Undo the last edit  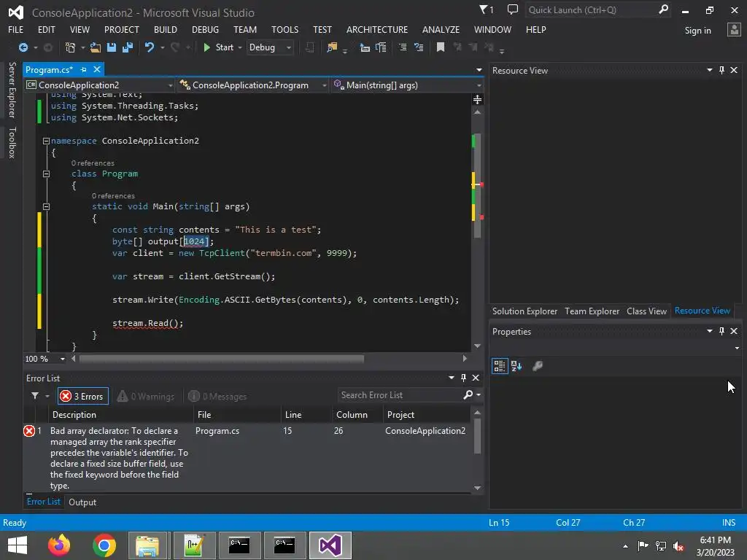coord(150,47)
